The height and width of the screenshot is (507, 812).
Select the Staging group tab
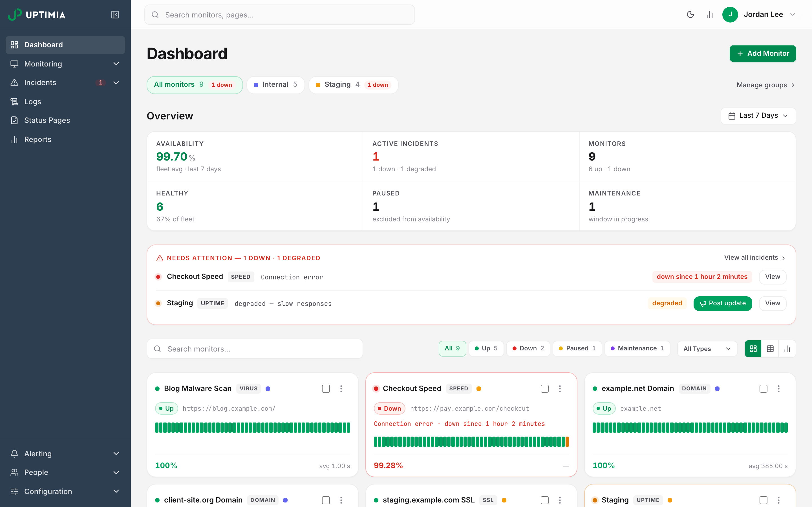[353, 85]
